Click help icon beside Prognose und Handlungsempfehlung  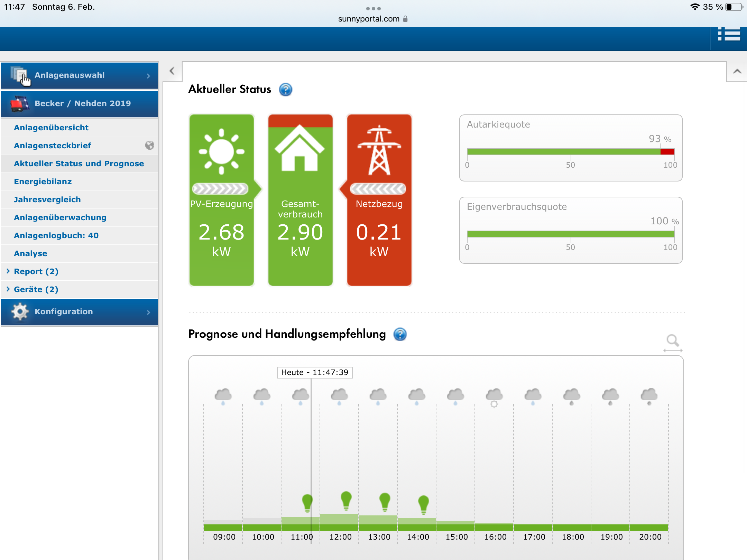400,334
